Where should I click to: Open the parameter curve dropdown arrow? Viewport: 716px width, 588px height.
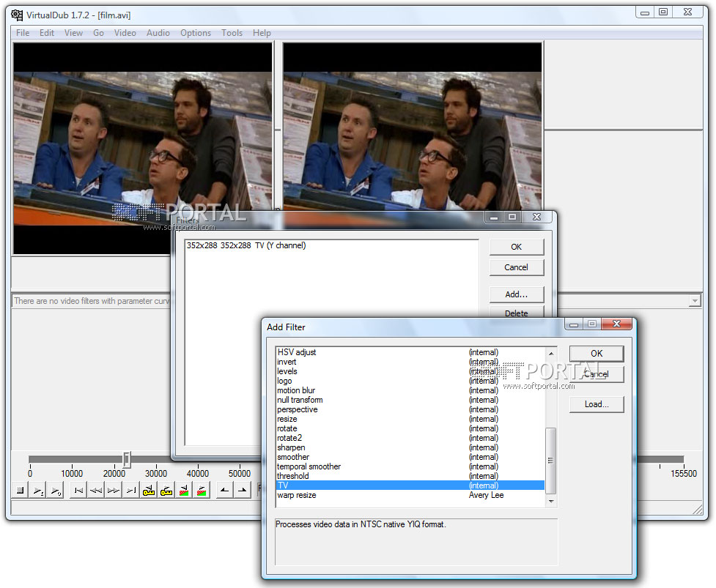[x=695, y=301]
